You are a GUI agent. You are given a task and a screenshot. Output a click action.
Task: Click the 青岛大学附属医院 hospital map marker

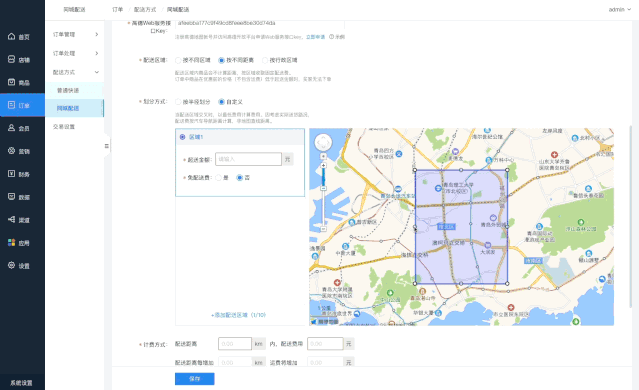[337, 282]
